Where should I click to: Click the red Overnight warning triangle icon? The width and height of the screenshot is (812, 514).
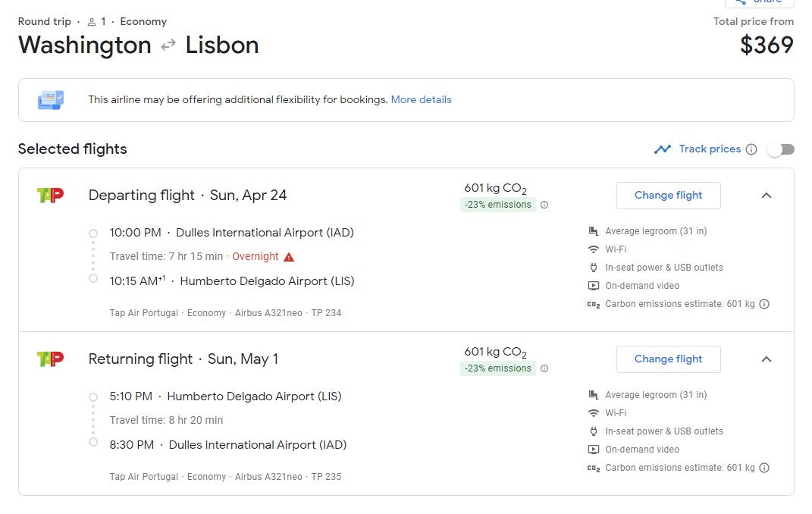coord(289,257)
